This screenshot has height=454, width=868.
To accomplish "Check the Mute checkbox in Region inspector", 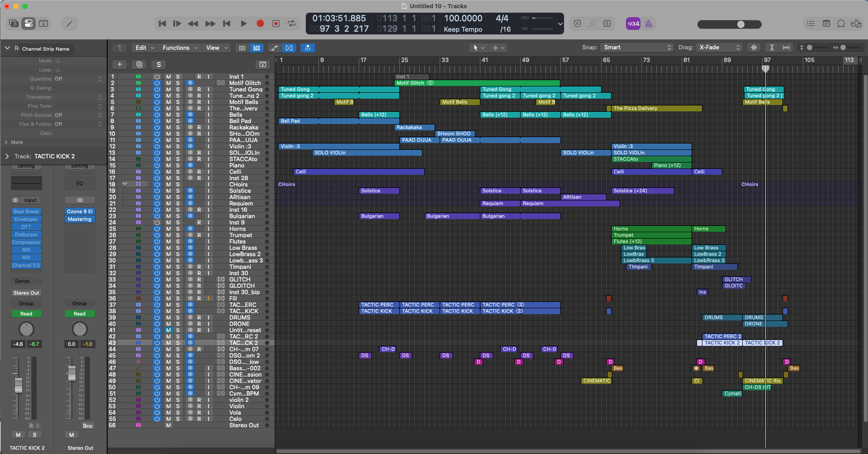I will coord(58,61).
